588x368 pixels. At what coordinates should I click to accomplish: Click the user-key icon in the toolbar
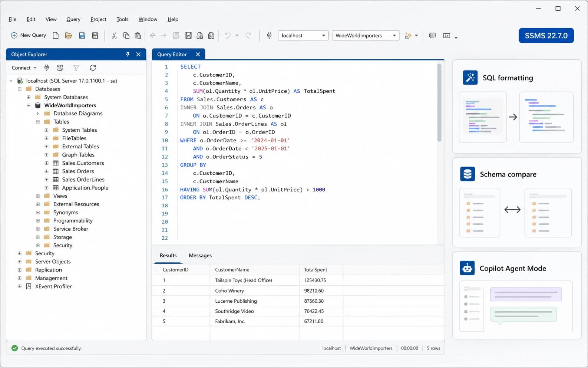click(408, 35)
